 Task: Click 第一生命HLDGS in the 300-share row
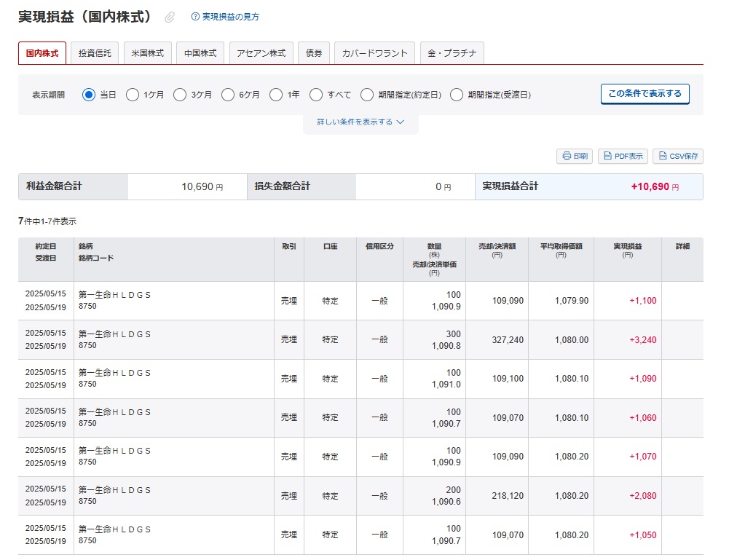click(114, 334)
